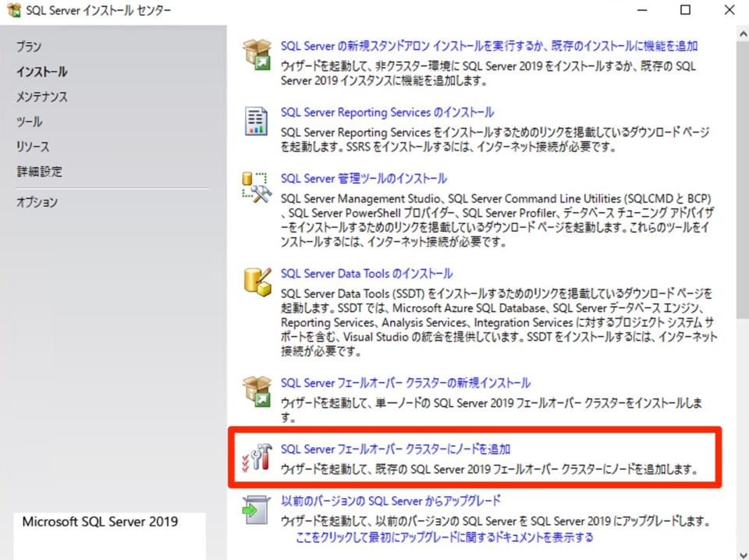This screenshot has height=560, width=749.
Task: Click the new standalone installation box icon
Action: [x=257, y=55]
